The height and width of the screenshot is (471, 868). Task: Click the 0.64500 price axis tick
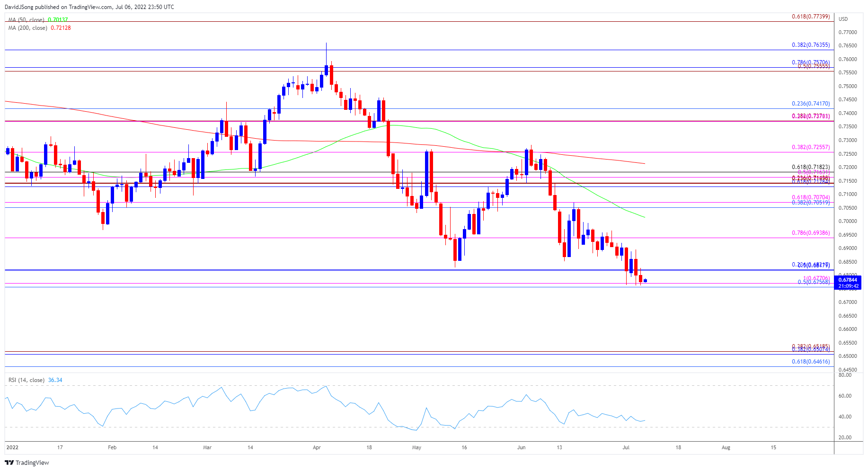point(847,370)
